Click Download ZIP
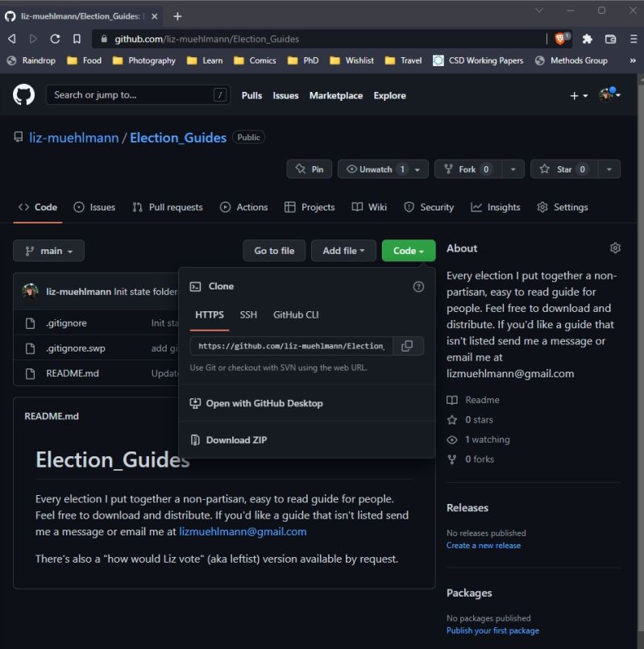This screenshot has height=649, width=644. pyautogui.click(x=236, y=440)
